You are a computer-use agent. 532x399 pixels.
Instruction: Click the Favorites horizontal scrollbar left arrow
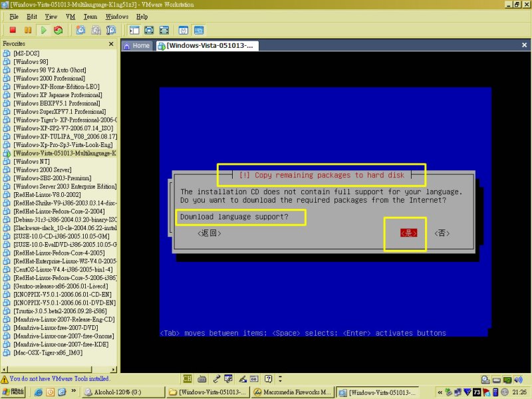tap(5, 369)
